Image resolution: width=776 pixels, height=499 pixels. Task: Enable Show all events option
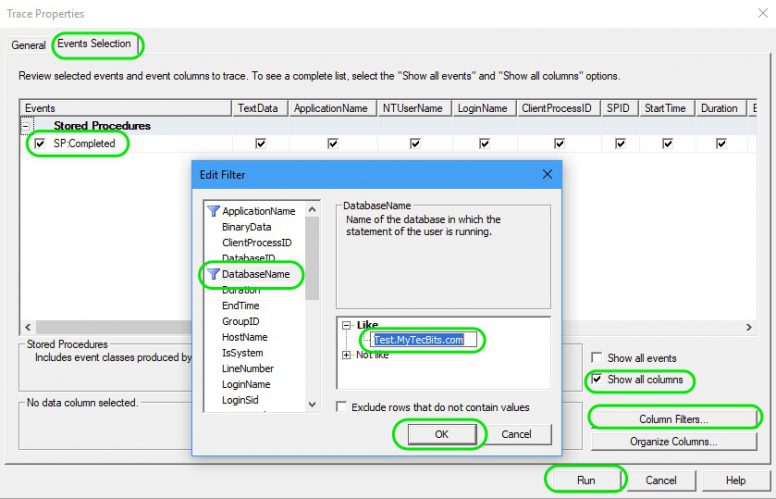597,357
